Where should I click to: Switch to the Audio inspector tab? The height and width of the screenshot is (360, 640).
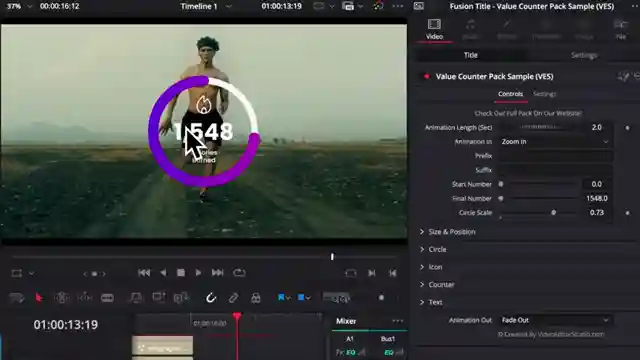coord(470,29)
